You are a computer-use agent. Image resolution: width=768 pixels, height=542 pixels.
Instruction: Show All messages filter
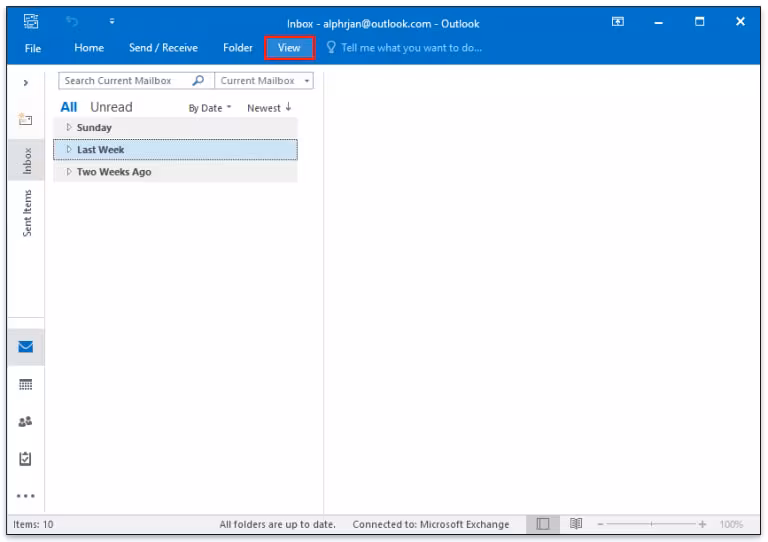click(69, 107)
